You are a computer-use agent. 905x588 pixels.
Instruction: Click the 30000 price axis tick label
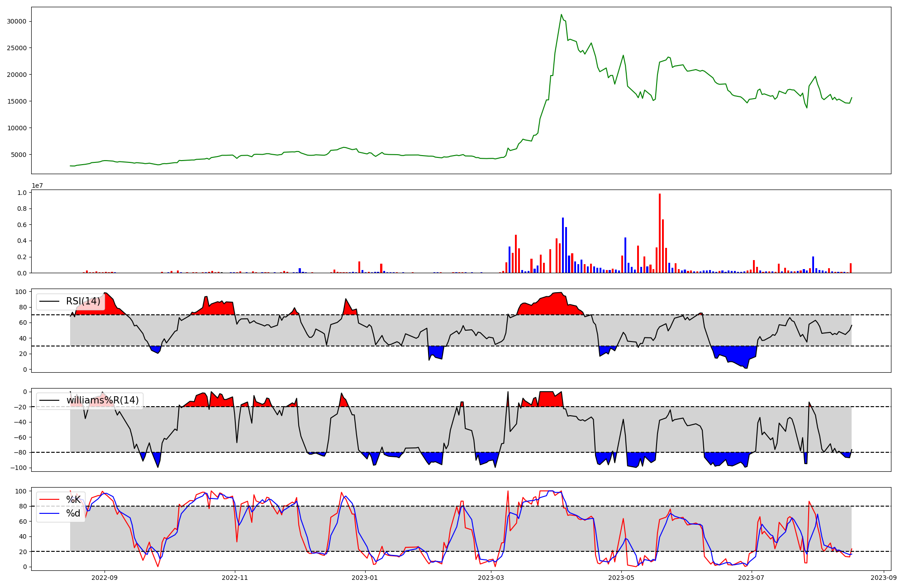pyautogui.click(x=17, y=21)
